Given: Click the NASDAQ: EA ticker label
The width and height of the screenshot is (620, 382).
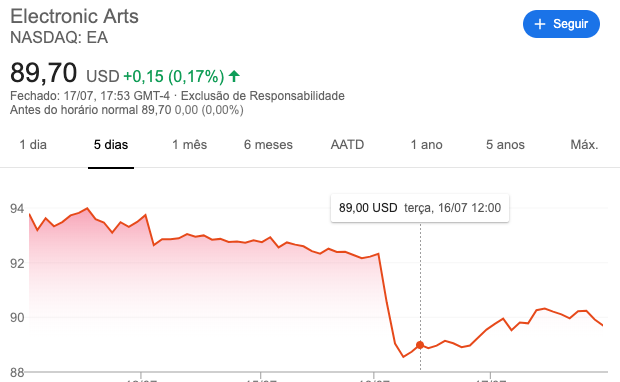Looking at the screenshot, I should 59,38.
